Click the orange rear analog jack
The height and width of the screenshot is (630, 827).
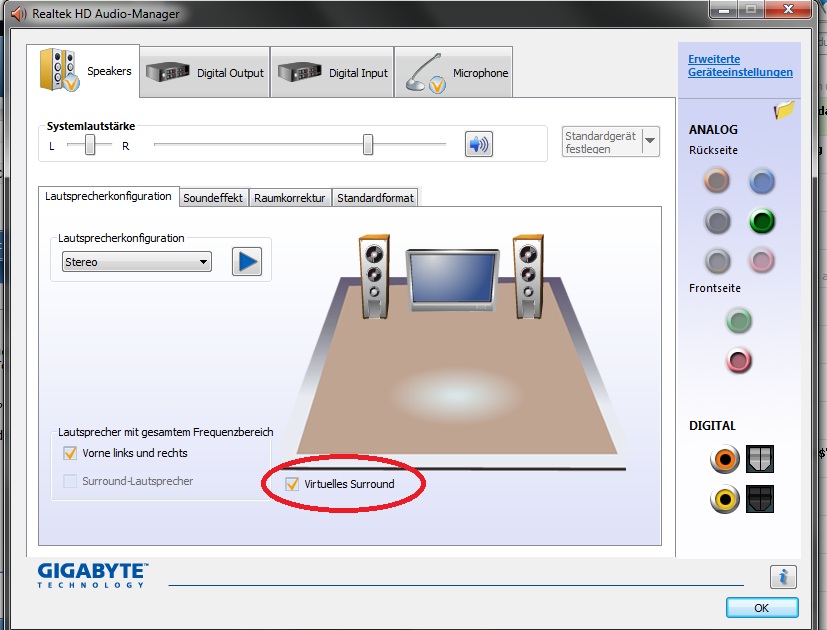click(716, 180)
